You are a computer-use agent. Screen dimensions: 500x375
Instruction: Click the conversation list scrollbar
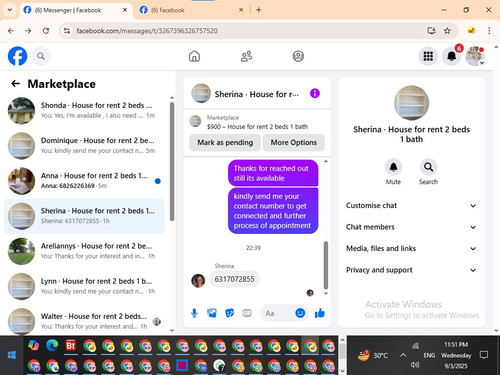coord(172,161)
